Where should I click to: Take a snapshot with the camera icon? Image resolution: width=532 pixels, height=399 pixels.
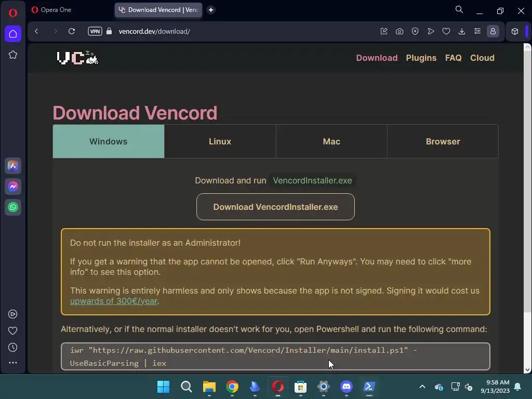point(400,31)
